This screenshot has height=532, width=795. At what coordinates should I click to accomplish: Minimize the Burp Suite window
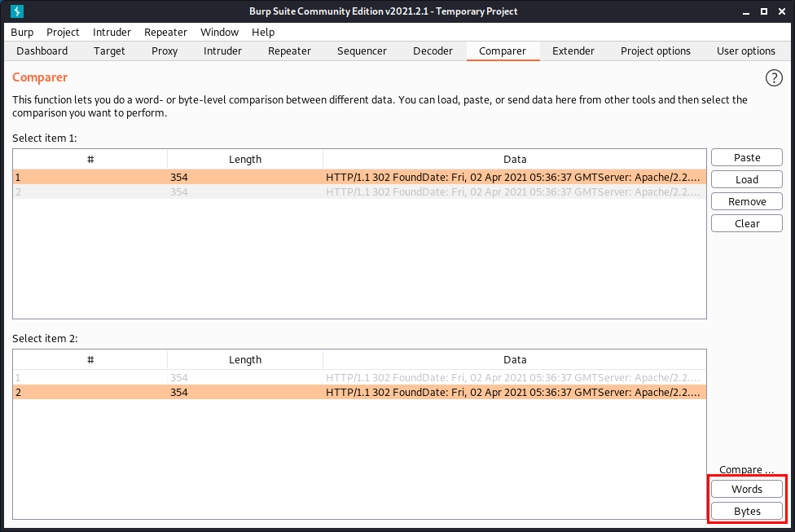click(x=746, y=11)
